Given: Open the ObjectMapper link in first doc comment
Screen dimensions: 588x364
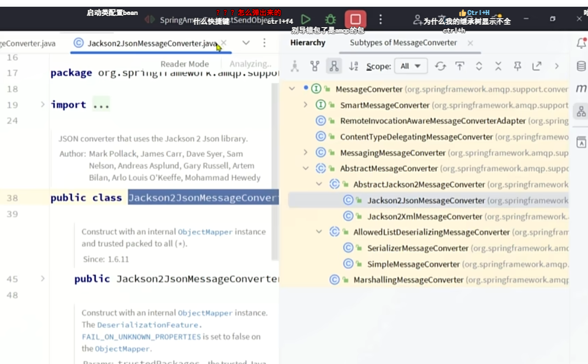Looking at the screenshot, I should (205, 232).
